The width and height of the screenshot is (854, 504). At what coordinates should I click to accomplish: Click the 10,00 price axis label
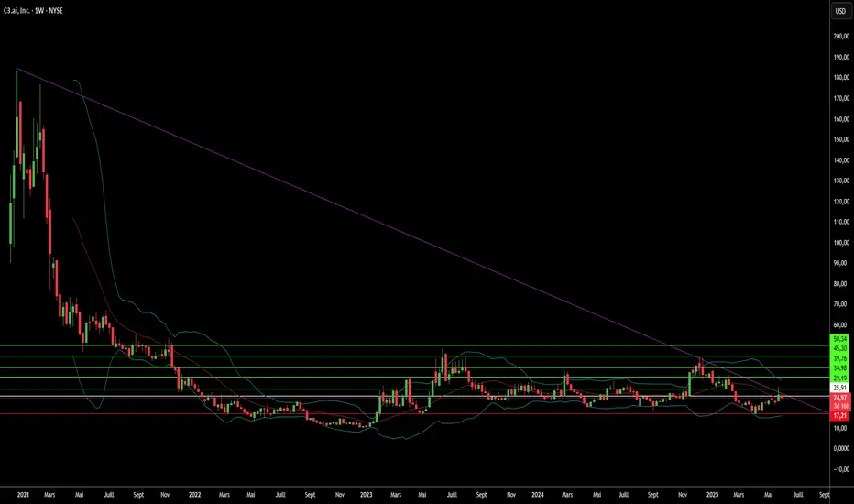841,428
